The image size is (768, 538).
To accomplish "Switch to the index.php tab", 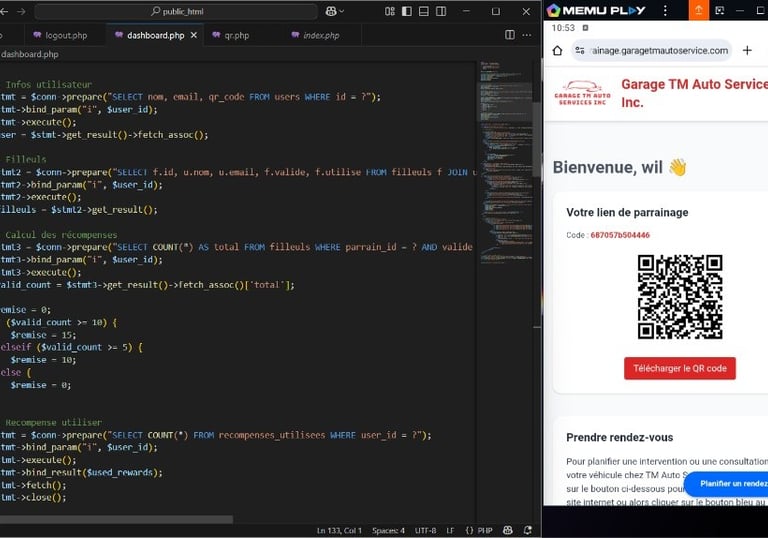I will tap(321, 35).
